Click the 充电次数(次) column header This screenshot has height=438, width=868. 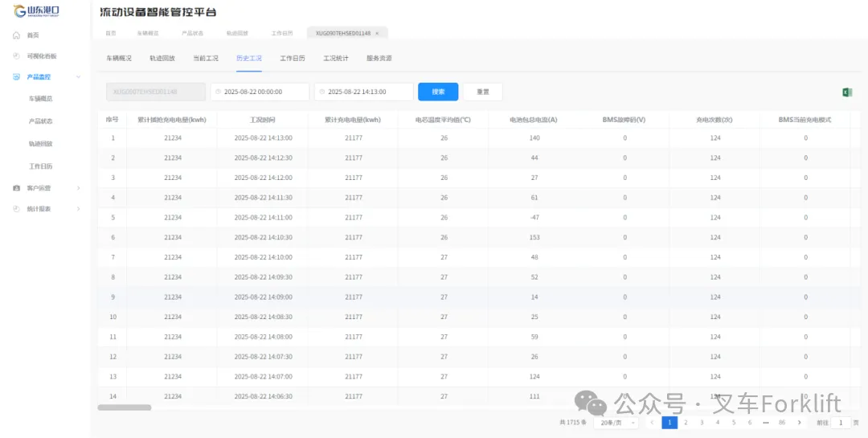tap(714, 120)
